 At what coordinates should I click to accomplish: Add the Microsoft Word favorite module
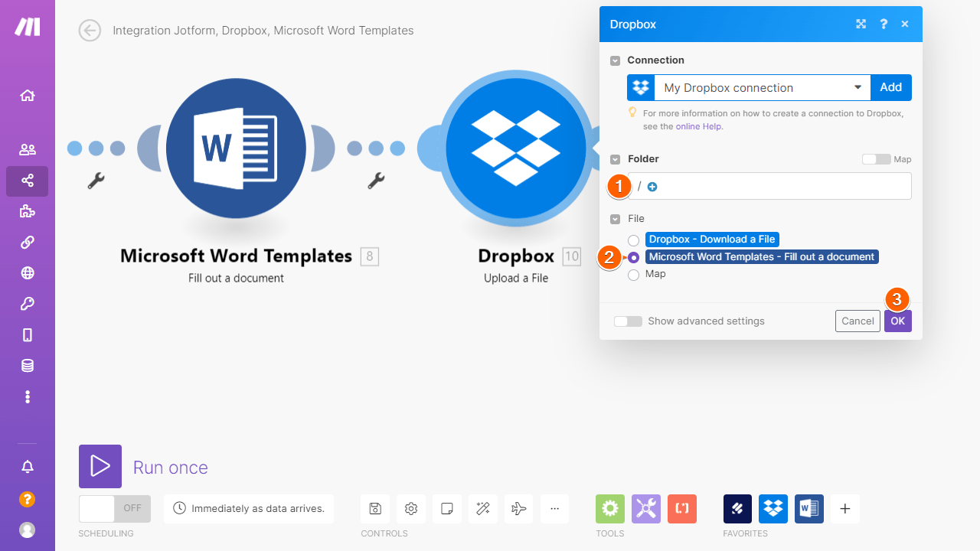pyautogui.click(x=809, y=508)
